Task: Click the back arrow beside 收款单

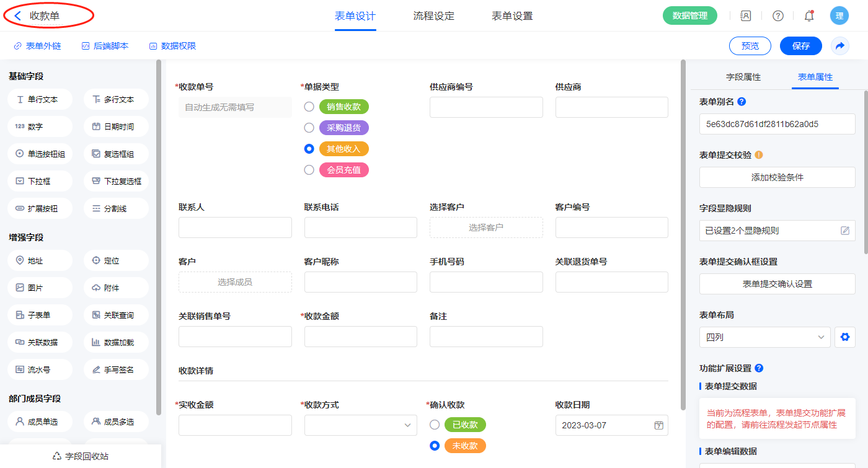Action: click(18, 16)
